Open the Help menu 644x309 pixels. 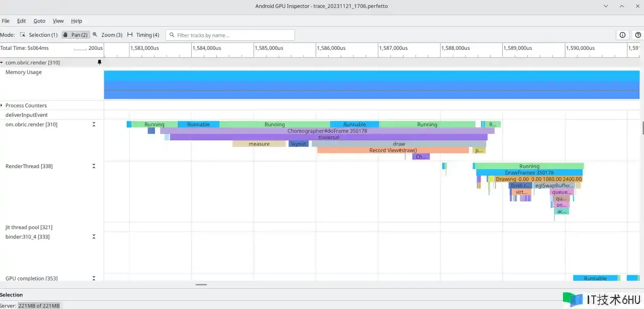pos(76,21)
